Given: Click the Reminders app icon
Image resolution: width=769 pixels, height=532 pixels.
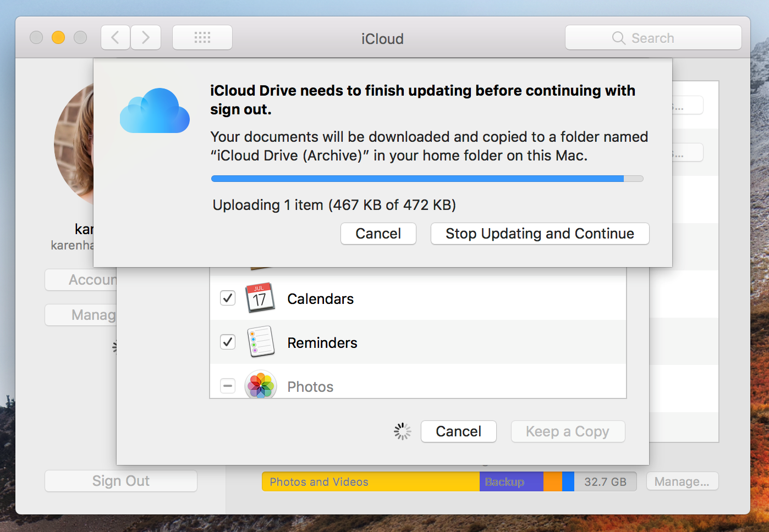Looking at the screenshot, I should (260, 341).
